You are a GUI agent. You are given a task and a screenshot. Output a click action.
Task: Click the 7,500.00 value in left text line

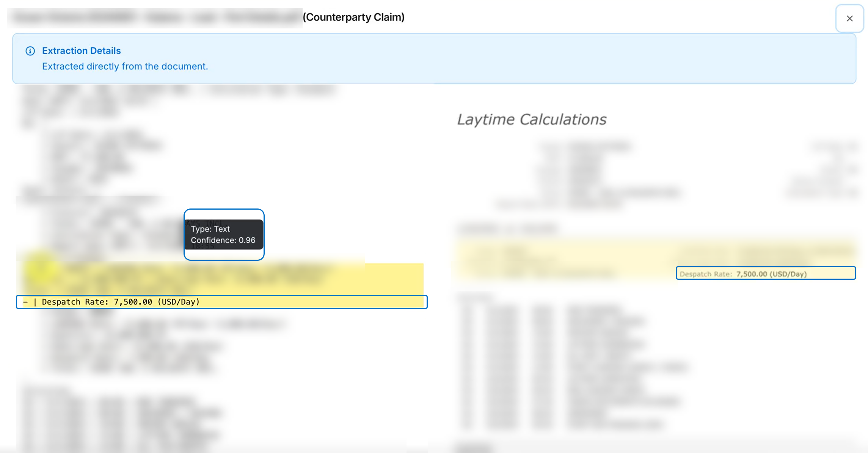click(133, 302)
